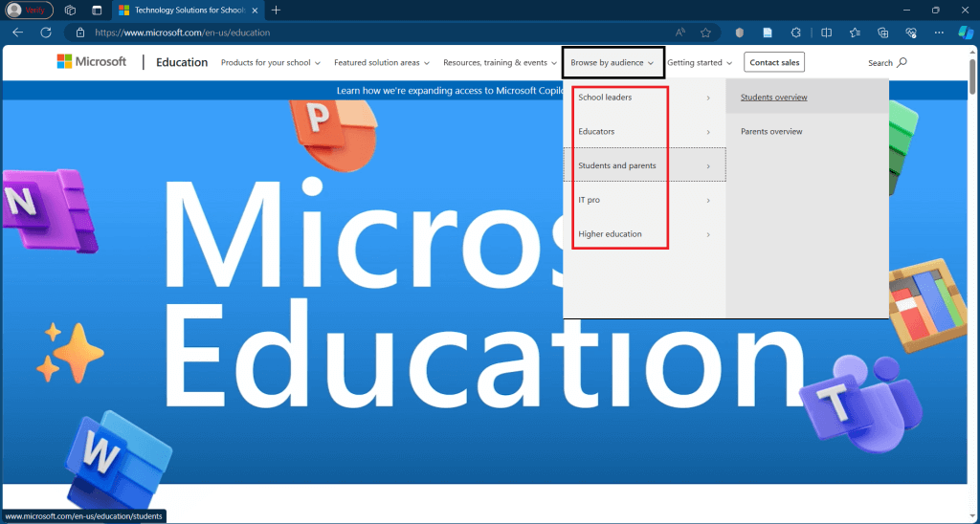The image size is (980, 524).
Task: Expand the Educators chevron
Action: pos(708,132)
